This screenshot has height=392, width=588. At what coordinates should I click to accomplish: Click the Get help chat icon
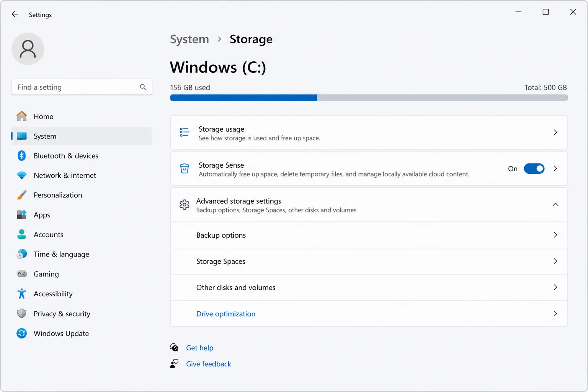174,348
